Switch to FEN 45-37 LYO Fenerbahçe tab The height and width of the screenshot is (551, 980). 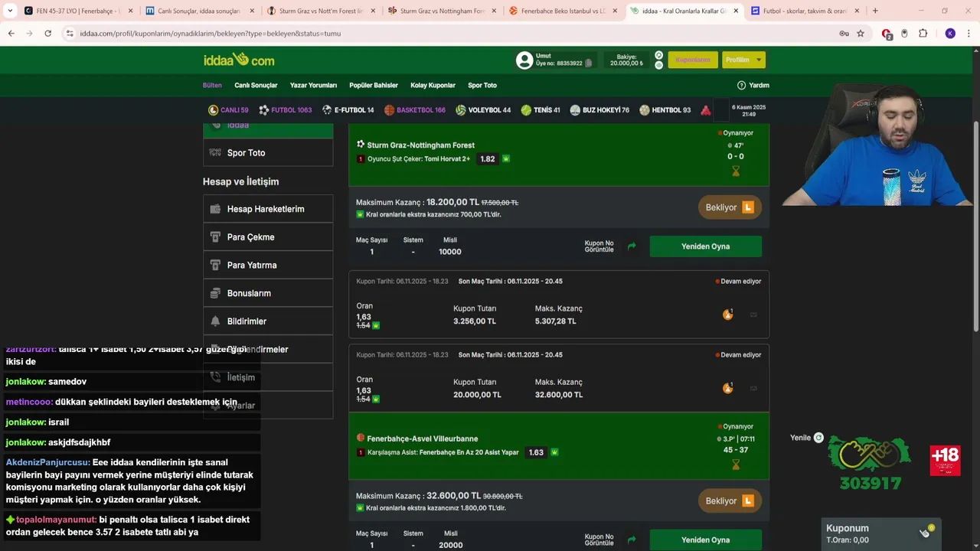[x=77, y=11]
